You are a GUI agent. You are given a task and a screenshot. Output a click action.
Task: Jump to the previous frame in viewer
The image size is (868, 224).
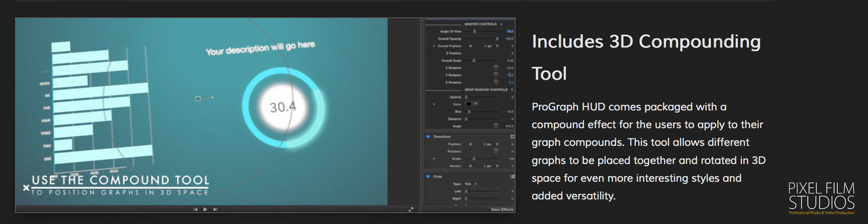[x=195, y=209]
